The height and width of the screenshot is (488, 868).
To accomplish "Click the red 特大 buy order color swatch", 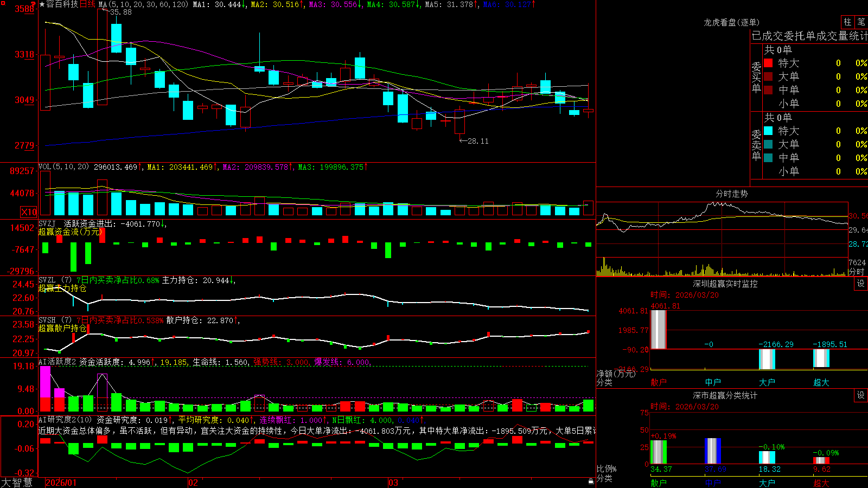I will click(x=768, y=63).
